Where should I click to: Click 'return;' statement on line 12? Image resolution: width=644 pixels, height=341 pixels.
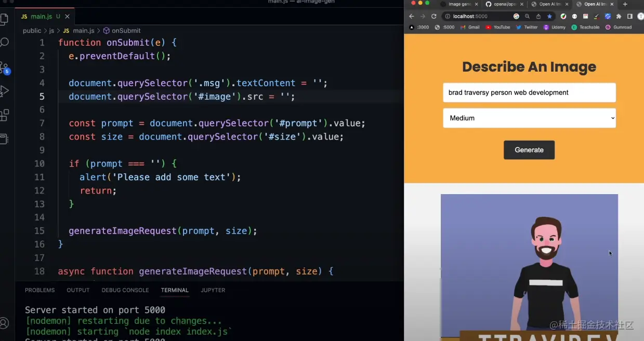pos(98,191)
